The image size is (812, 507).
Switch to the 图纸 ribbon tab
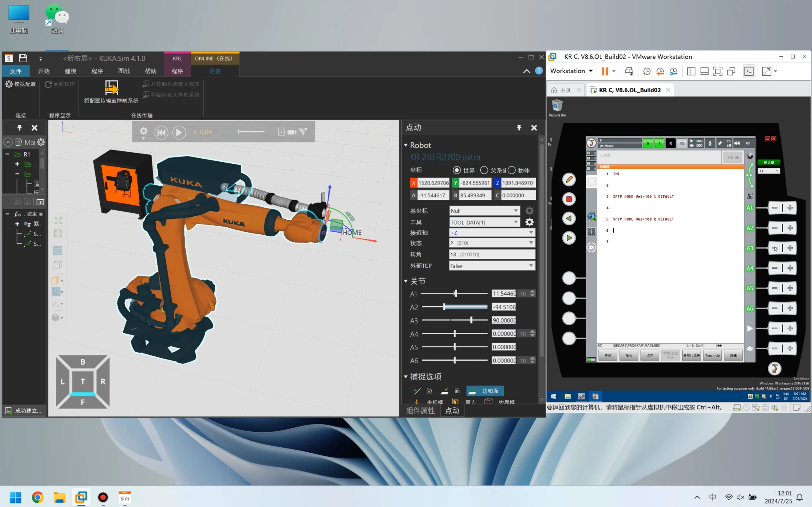pos(124,71)
